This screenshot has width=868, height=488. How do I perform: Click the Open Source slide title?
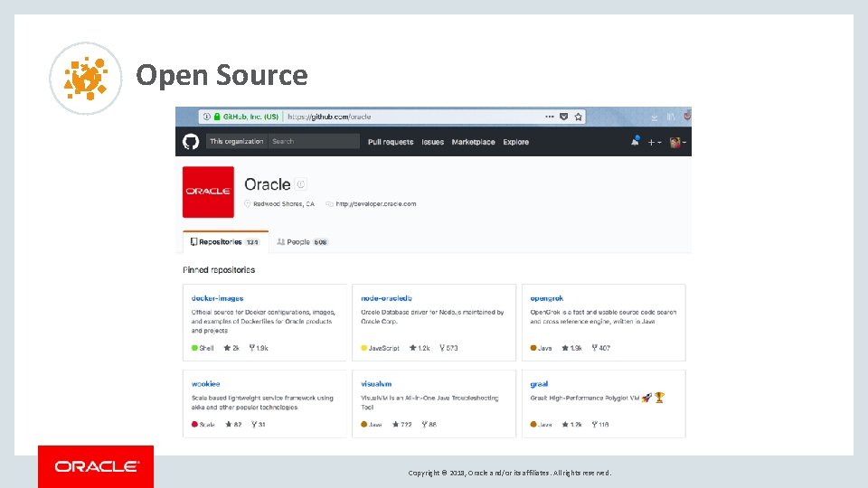coord(222,75)
